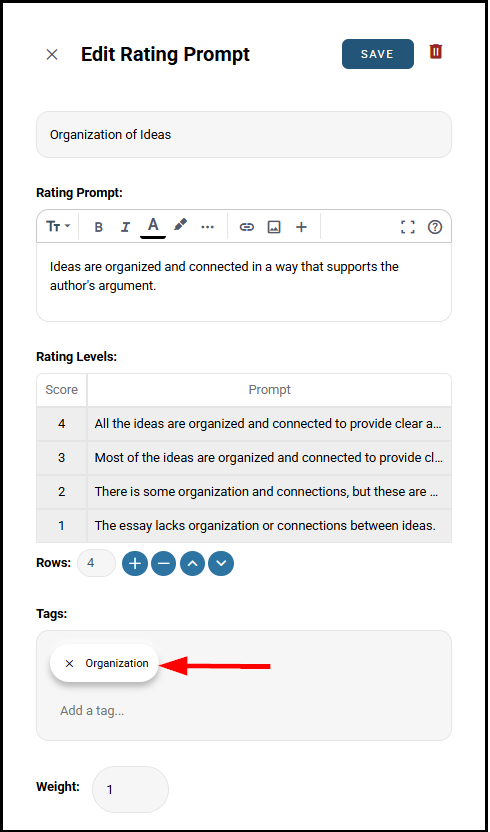Insert an image into the prompt
The width and height of the screenshot is (490, 832).
tap(274, 227)
